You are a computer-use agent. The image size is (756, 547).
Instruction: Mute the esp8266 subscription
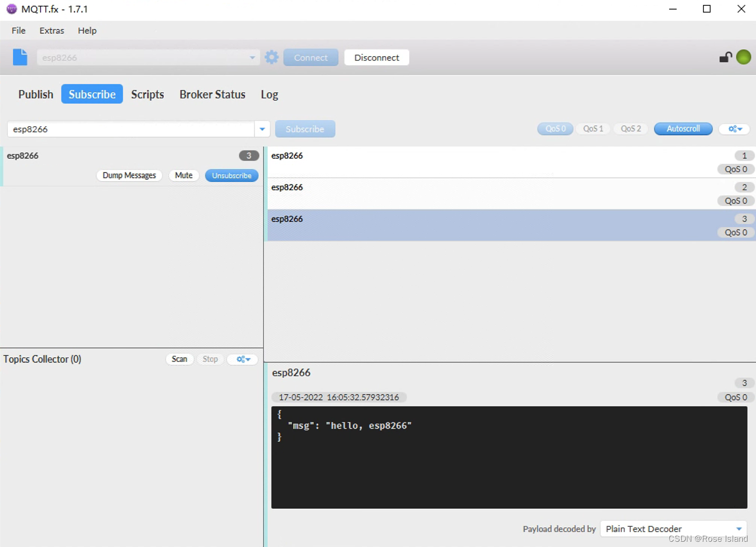pyautogui.click(x=183, y=175)
